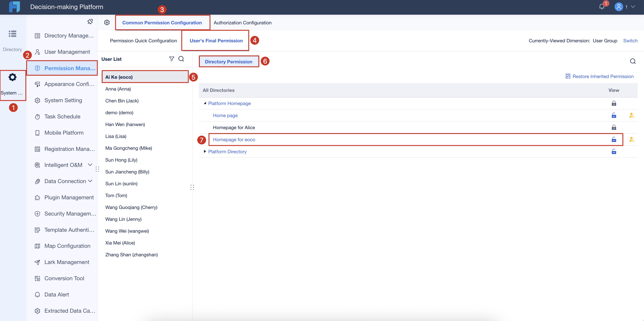This screenshot has width=644, height=321.
Task: Click the Restore Inherited Permission icon
Action: (x=568, y=77)
